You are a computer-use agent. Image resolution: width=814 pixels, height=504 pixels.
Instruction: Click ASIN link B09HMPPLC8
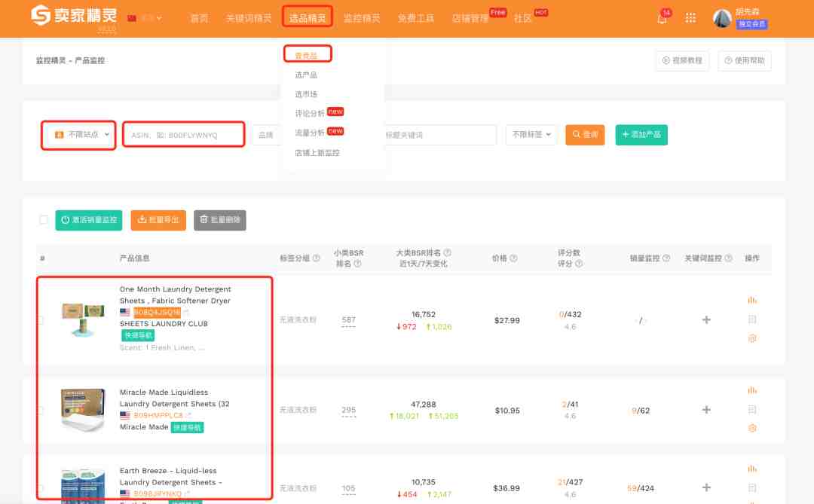point(158,415)
